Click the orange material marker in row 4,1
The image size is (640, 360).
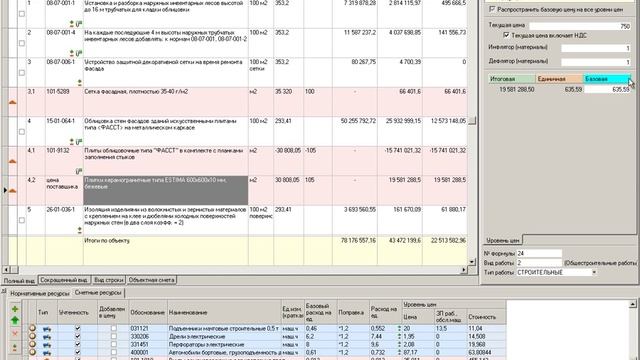pyautogui.click(x=13, y=161)
